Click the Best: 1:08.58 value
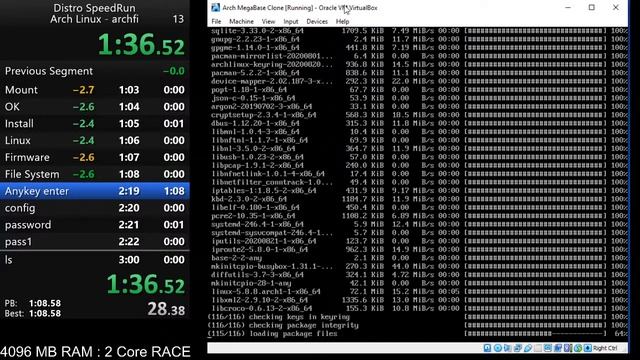This screenshot has height=360, width=640. point(44,313)
